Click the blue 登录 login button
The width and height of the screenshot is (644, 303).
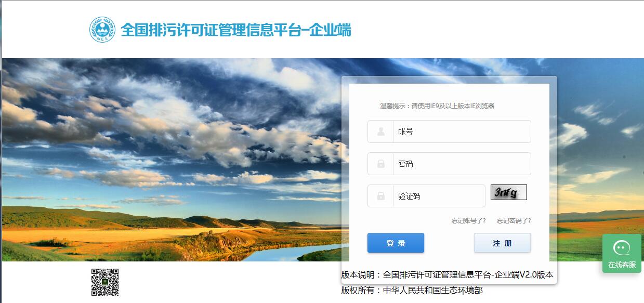[x=396, y=243]
